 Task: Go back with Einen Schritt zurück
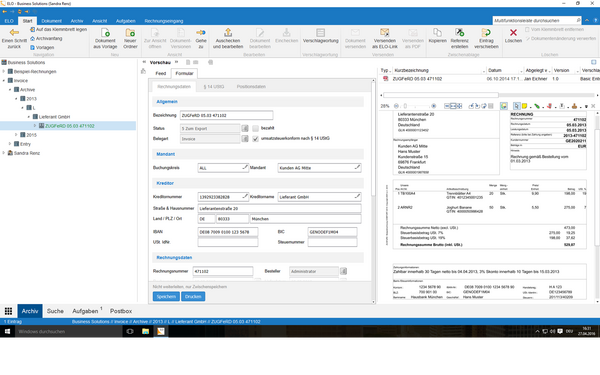click(14, 38)
